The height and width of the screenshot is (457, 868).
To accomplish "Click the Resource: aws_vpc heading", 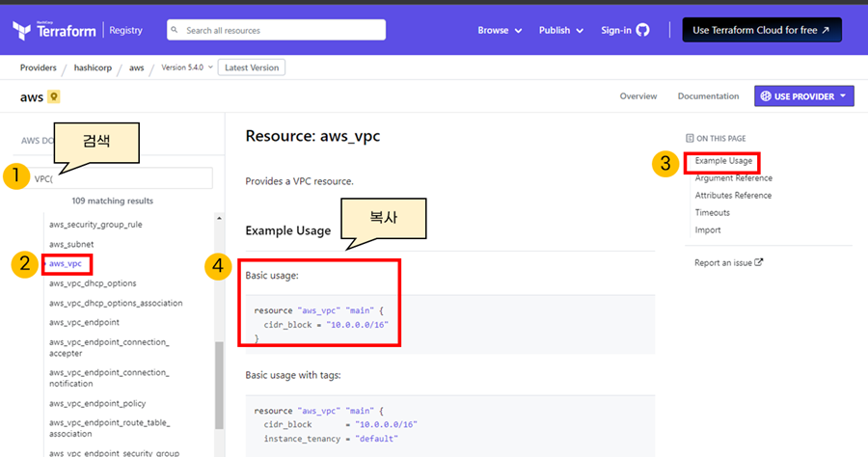I will click(312, 136).
